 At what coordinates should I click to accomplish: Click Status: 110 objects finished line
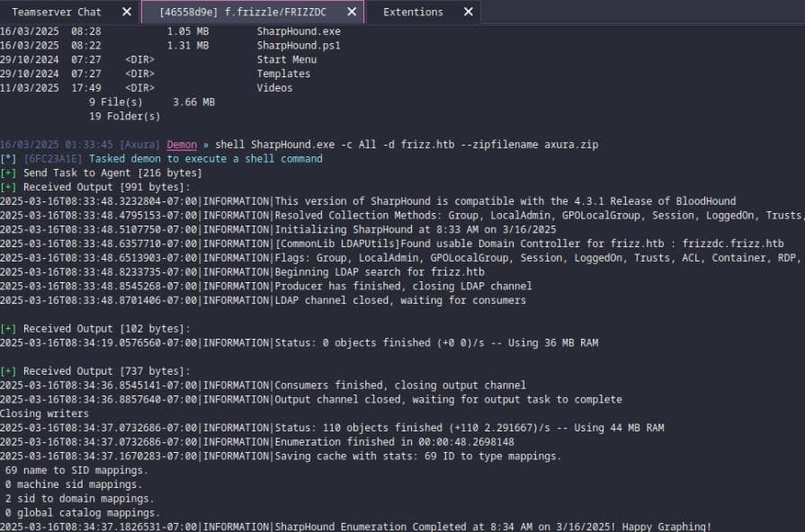pyautogui.click(x=332, y=428)
